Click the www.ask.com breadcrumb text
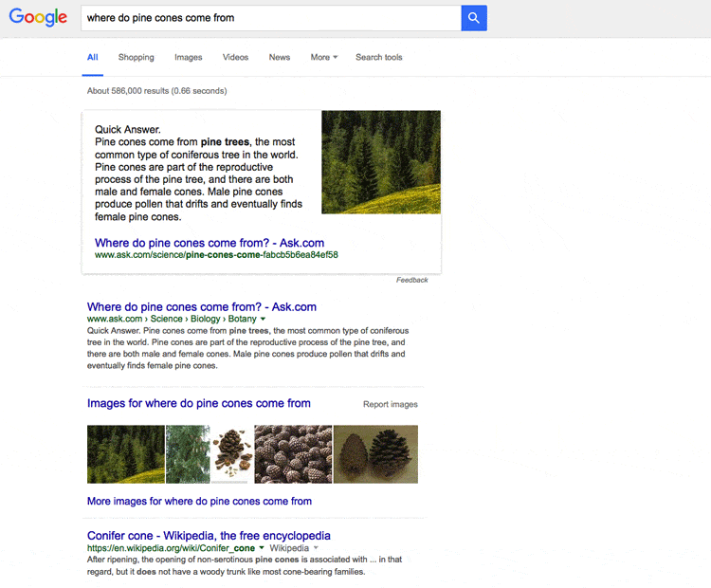 [115, 319]
